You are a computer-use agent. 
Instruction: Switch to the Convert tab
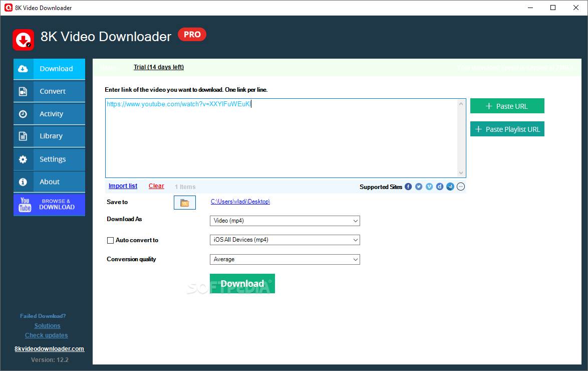click(49, 91)
